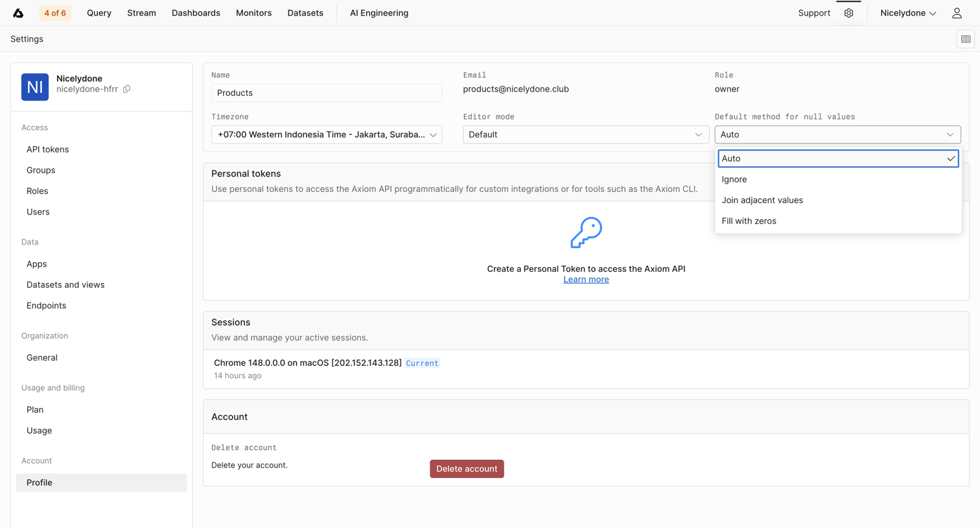This screenshot has width=980, height=528.
Task: Open the Timezone dropdown
Action: 327,135
